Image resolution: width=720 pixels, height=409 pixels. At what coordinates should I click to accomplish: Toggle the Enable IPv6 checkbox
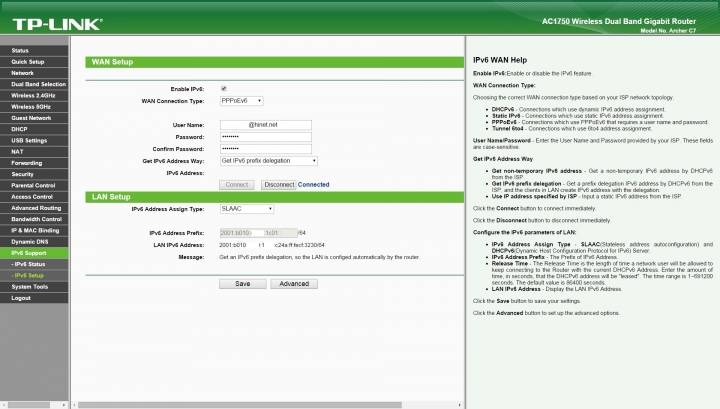[224, 89]
